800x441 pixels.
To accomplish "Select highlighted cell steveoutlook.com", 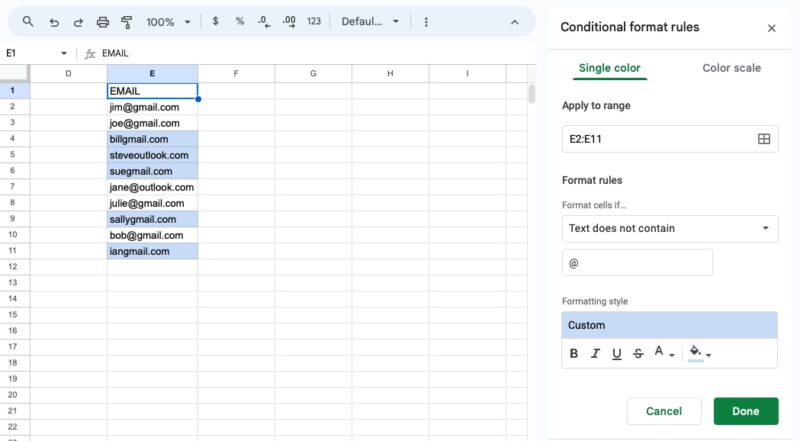I will click(152, 155).
